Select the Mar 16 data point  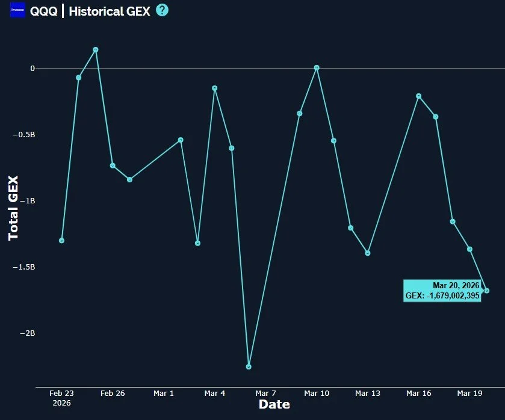[x=419, y=96]
